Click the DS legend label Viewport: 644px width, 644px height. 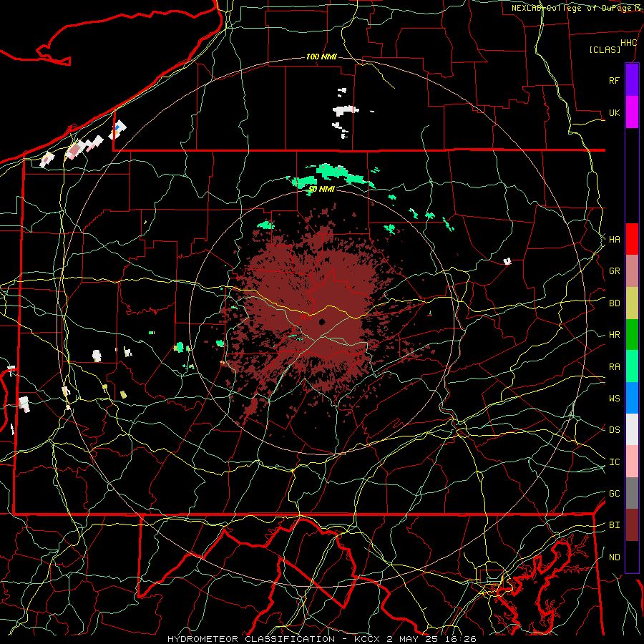coord(614,430)
